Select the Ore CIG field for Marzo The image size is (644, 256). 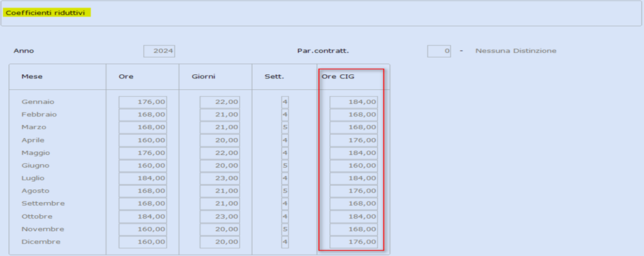[354, 127]
